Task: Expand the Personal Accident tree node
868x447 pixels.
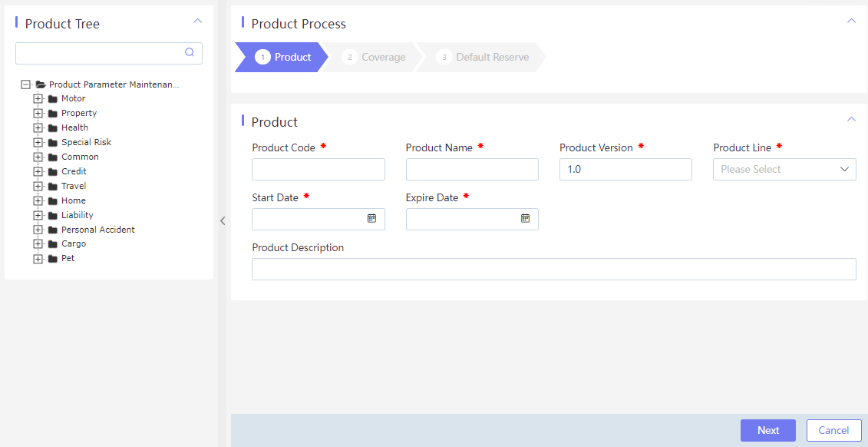Action: click(38, 230)
